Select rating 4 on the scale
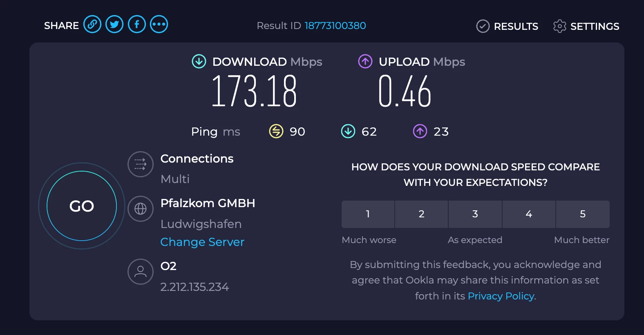The image size is (644, 335). [x=529, y=214]
